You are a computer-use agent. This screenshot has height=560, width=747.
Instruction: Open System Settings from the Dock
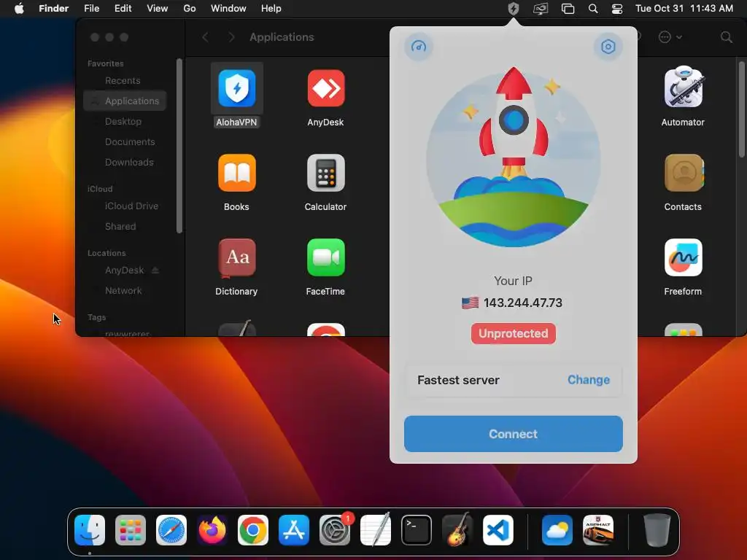(334, 530)
